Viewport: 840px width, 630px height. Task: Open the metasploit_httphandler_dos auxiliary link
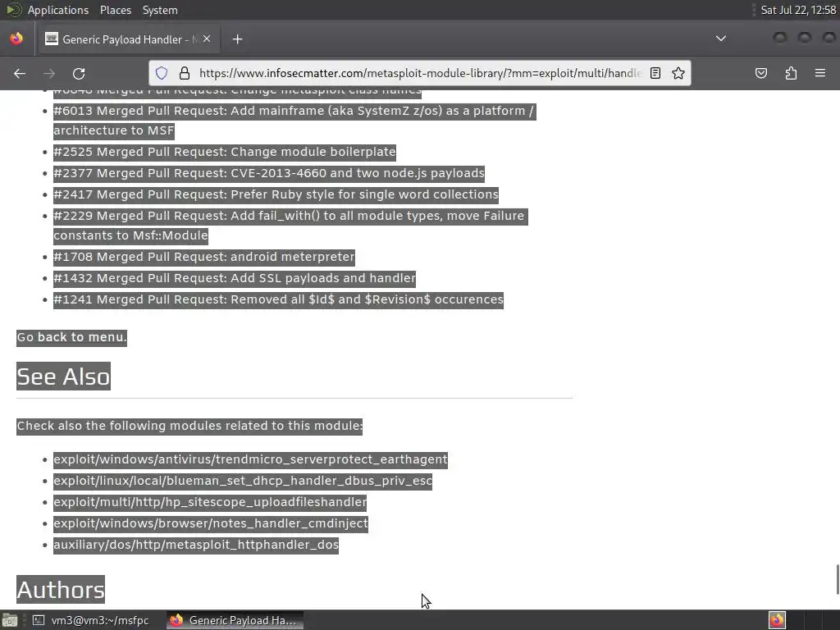(195, 545)
